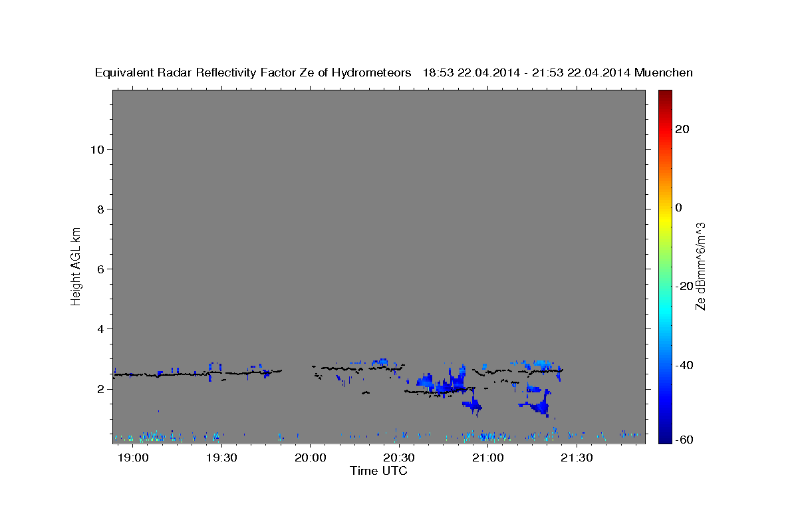Click the height axis label 2
Screen dimensions: 798x532
pos(102,389)
